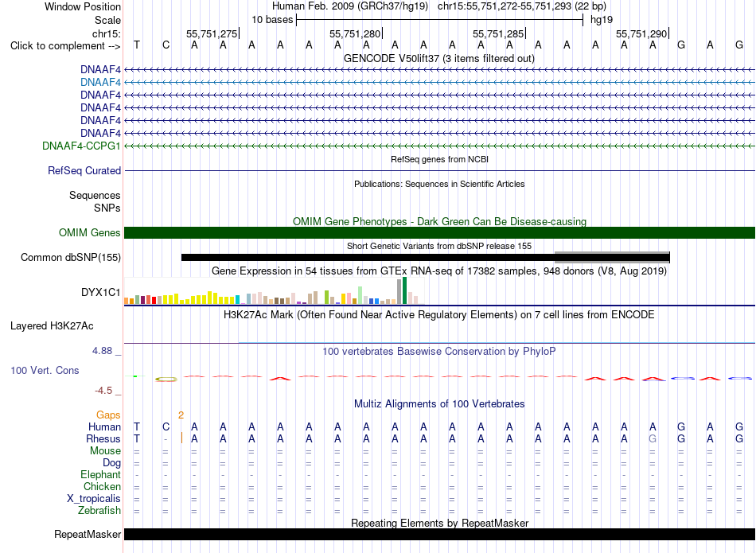The height and width of the screenshot is (553, 756).
Task: Click base T in the complement row
Action: coord(137,45)
